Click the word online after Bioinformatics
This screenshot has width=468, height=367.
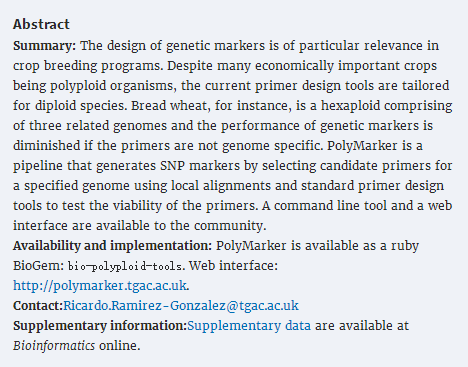tap(118, 346)
